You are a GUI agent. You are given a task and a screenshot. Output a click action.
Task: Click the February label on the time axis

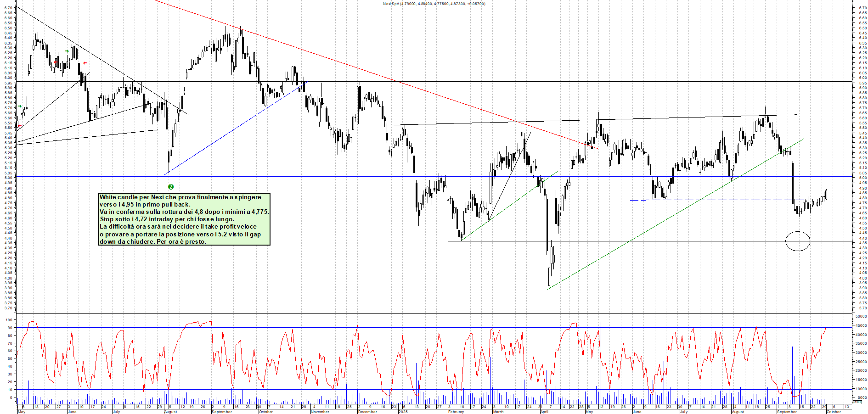coord(456,412)
